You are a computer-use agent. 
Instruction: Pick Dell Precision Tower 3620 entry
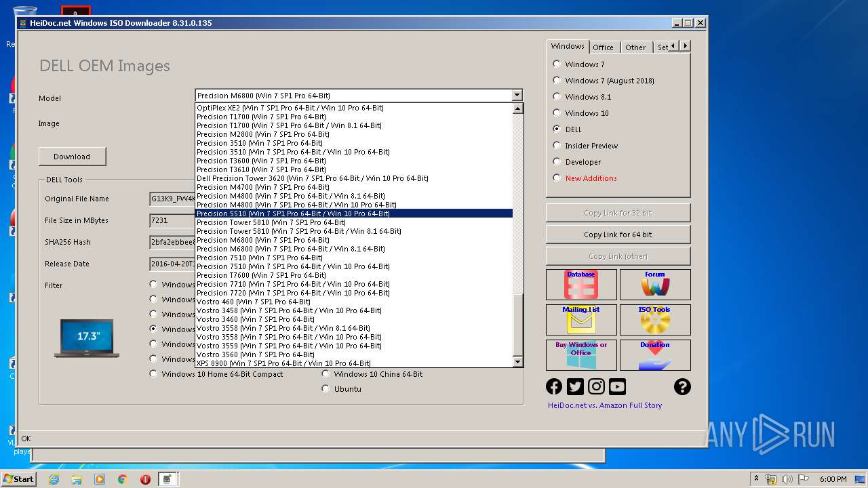click(x=354, y=178)
